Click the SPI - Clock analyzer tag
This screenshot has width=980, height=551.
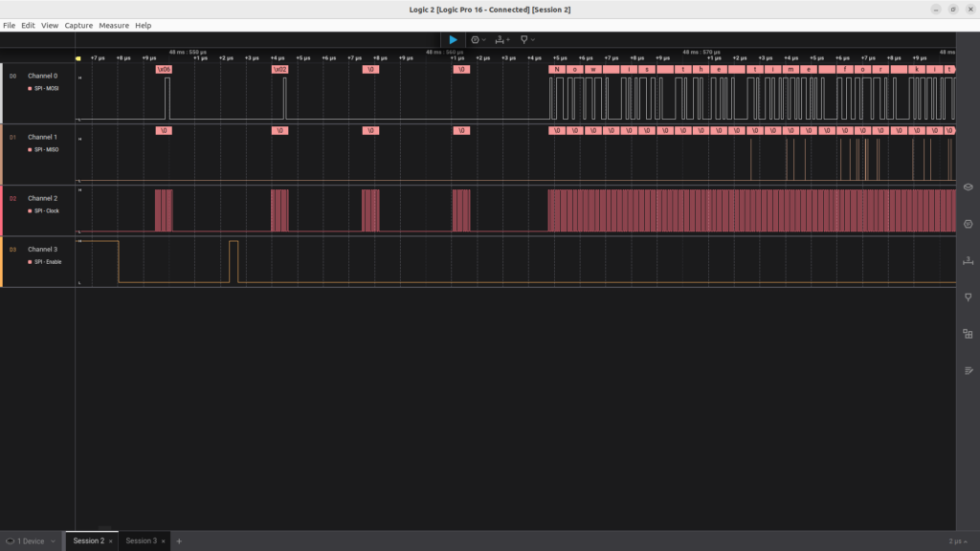point(44,211)
